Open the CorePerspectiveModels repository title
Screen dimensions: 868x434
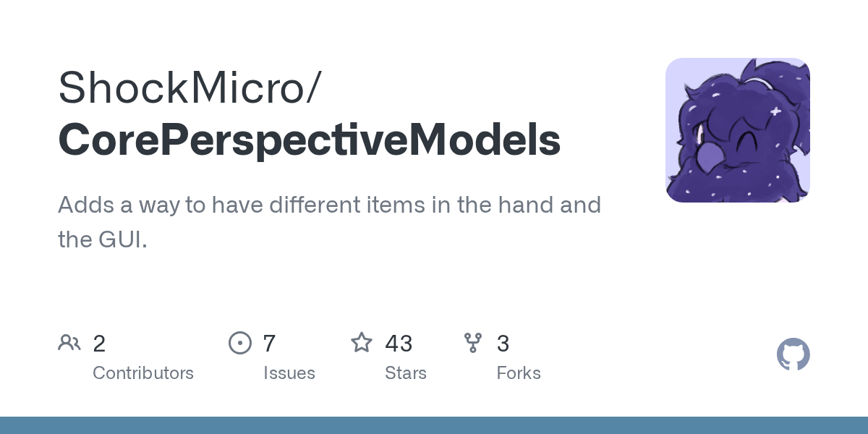pos(310,140)
